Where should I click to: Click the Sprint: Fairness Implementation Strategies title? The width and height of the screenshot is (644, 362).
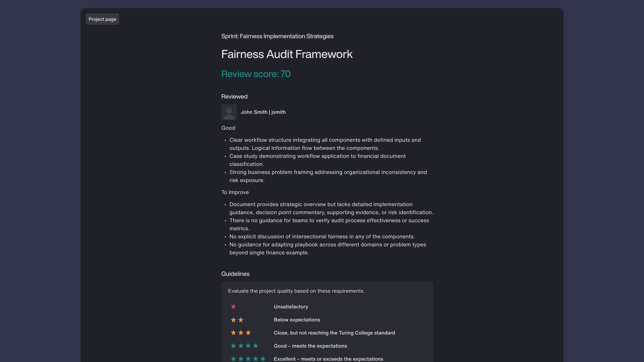click(x=277, y=36)
